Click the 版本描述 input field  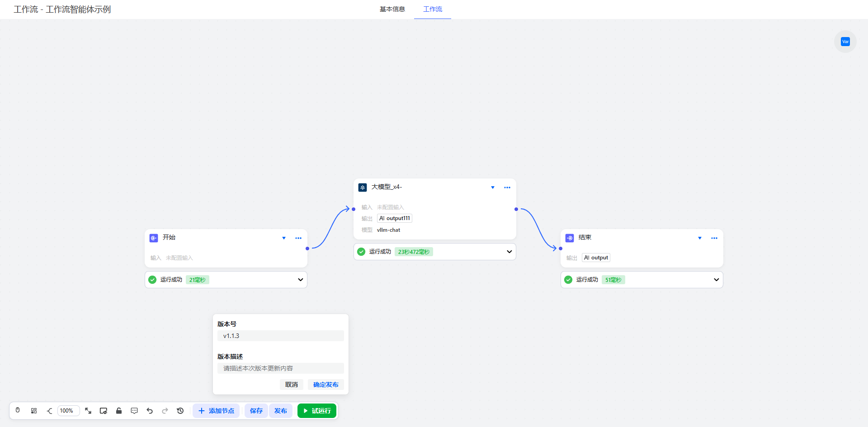click(x=280, y=368)
